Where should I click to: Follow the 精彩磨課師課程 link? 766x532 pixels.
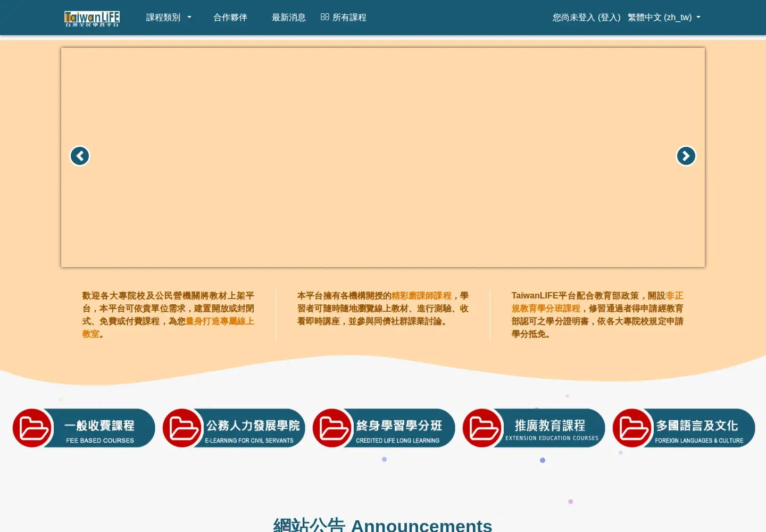click(x=421, y=296)
